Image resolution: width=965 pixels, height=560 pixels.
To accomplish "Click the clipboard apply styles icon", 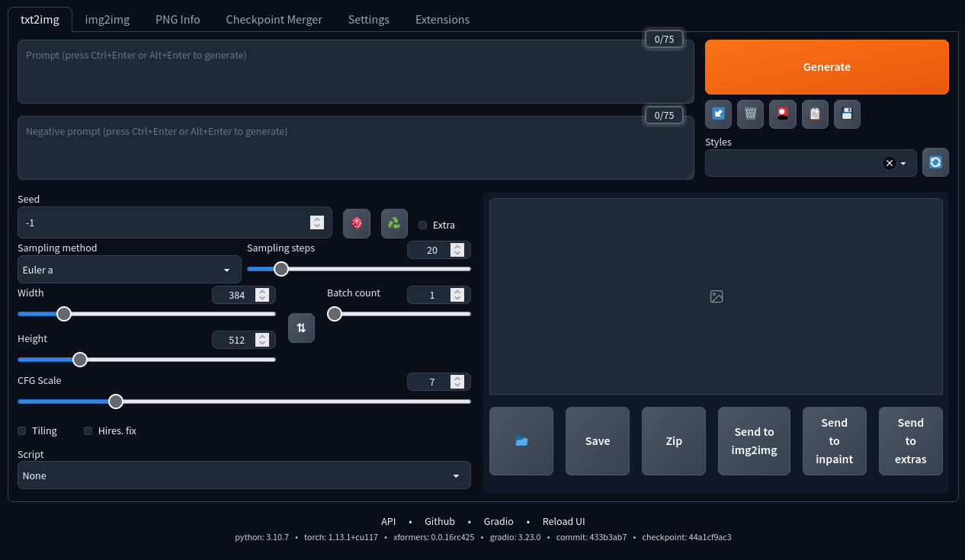I will pyautogui.click(x=815, y=114).
